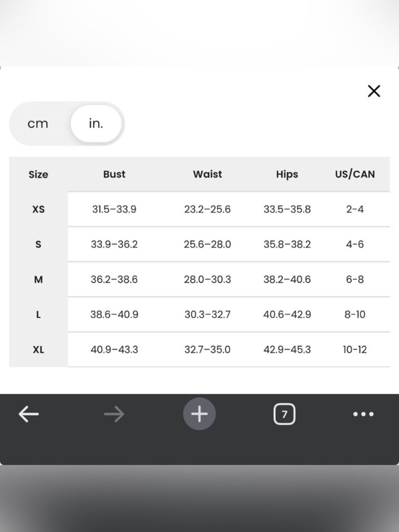The width and height of the screenshot is (399, 532).
Task: Go back with the browser back arrow
Action: [29, 414]
